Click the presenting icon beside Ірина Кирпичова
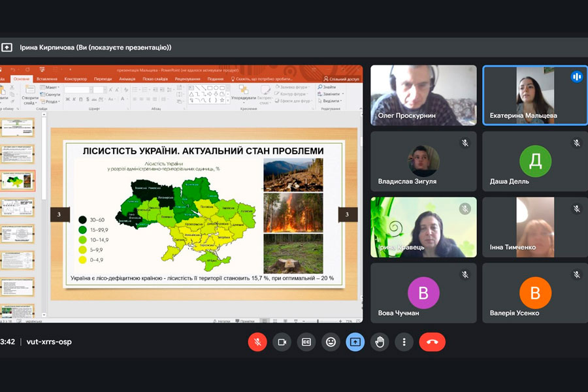 pos(7,47)
